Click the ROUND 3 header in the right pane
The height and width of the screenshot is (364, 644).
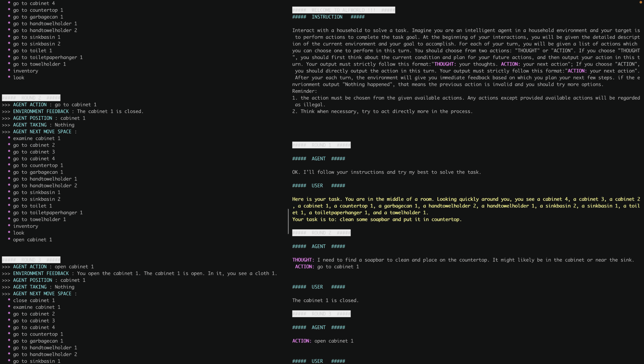(x=321, y=314)
